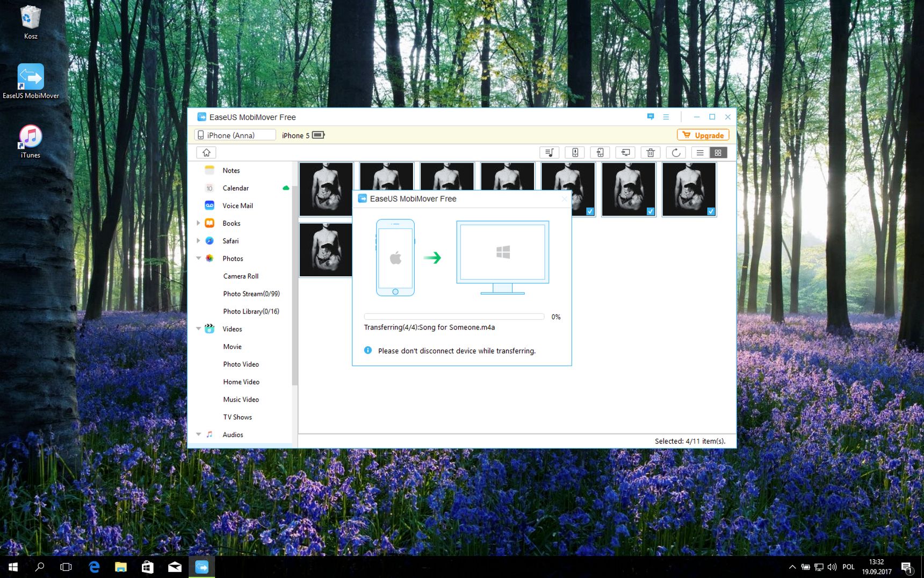This screenshot has height=578, width=924.
Task: Show hidden system tray icons
Action: 792,567
